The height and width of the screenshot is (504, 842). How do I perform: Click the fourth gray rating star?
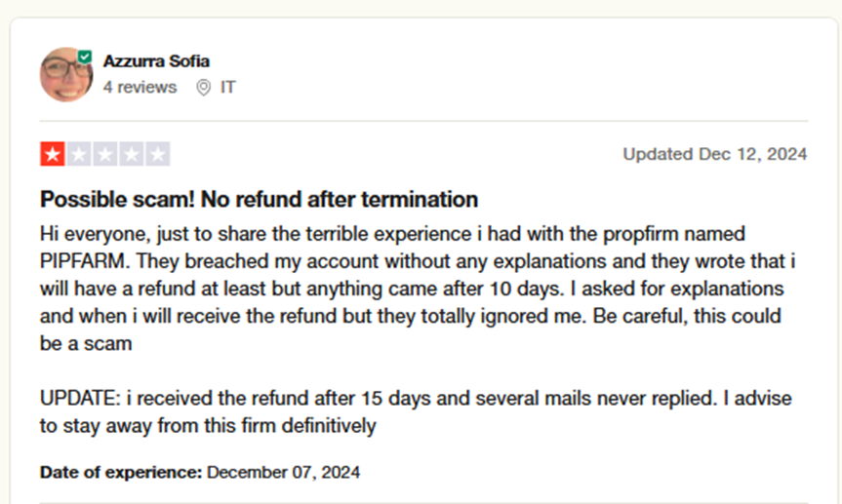tap(131, 154)
